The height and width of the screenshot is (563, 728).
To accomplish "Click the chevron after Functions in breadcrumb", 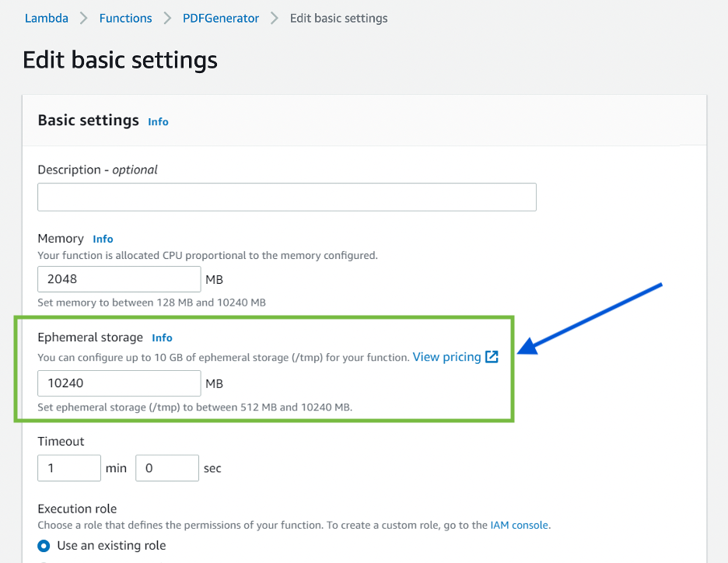I will coord(167,18).
